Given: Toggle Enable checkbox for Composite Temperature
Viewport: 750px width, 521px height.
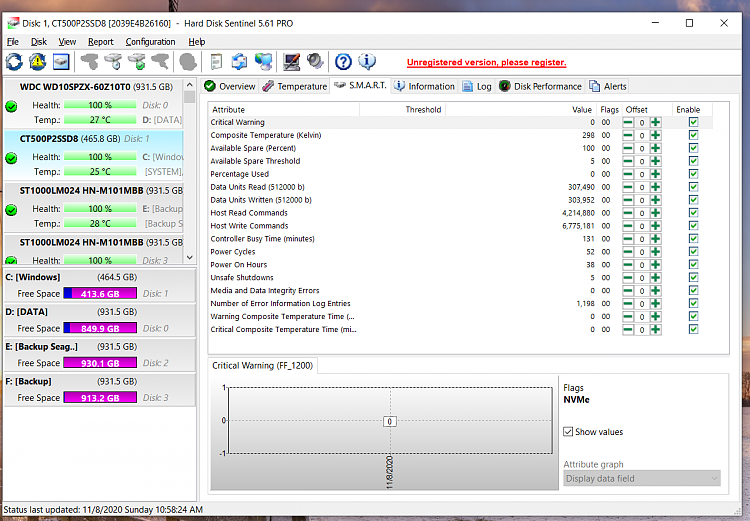Looking at the screenshot, I should (x=693, y=135).
